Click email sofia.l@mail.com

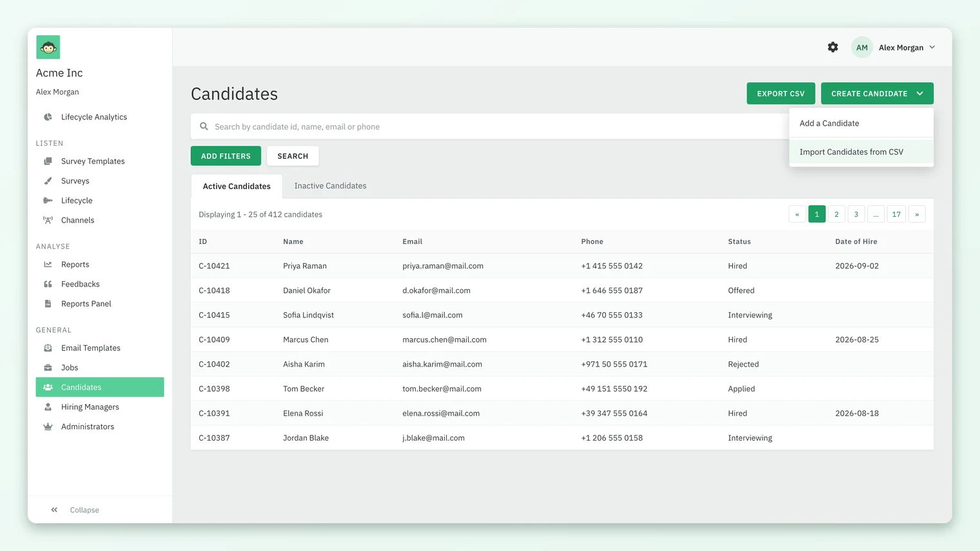(433, 315)
